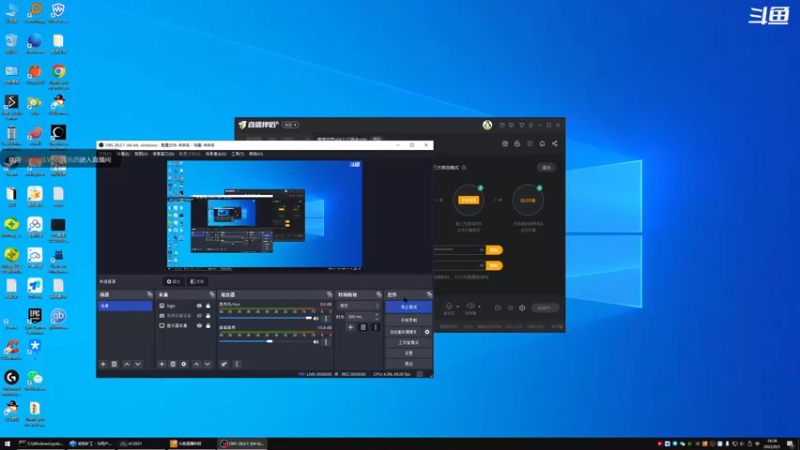800x450 pixels.
Task: Click Exit button in OBS Controls
Action: click(x=409, y=364)
